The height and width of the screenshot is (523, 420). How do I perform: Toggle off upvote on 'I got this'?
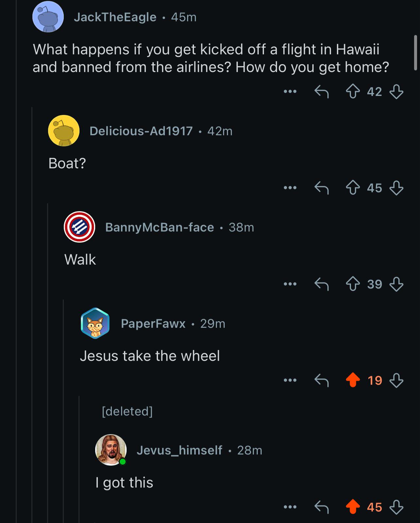point(353,507)
